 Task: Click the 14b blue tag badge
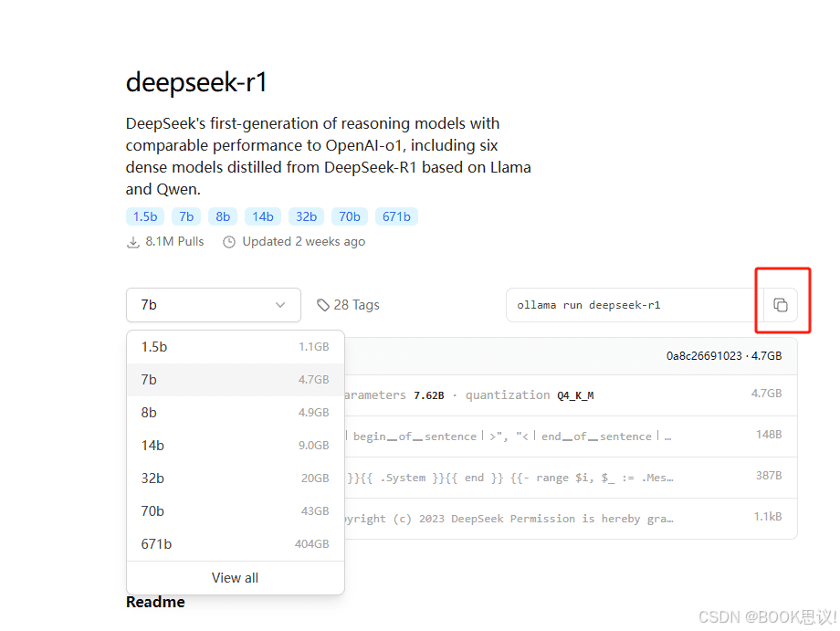(263, 216)
